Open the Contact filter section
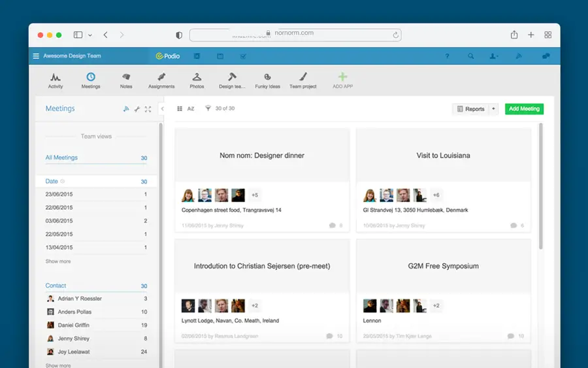The height and width of the screenshot is (368, 588). tap(96, 286)
